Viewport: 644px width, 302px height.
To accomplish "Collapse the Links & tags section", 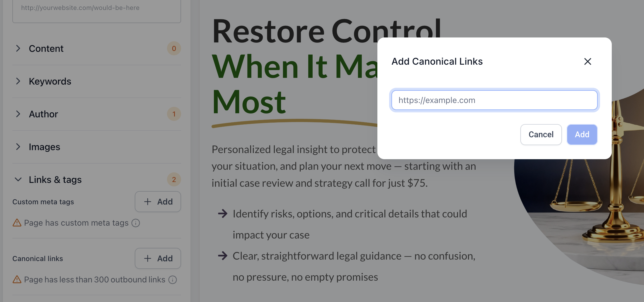I will click(x=18, y=180).
